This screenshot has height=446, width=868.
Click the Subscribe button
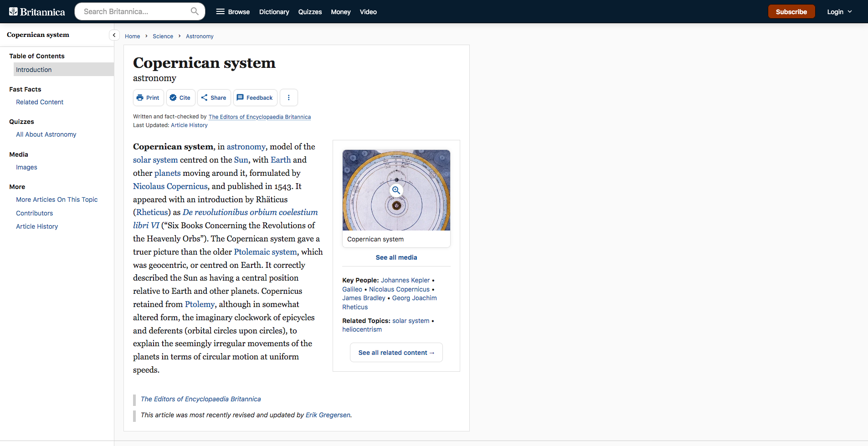pyautogui.click(x=791, y=12)
